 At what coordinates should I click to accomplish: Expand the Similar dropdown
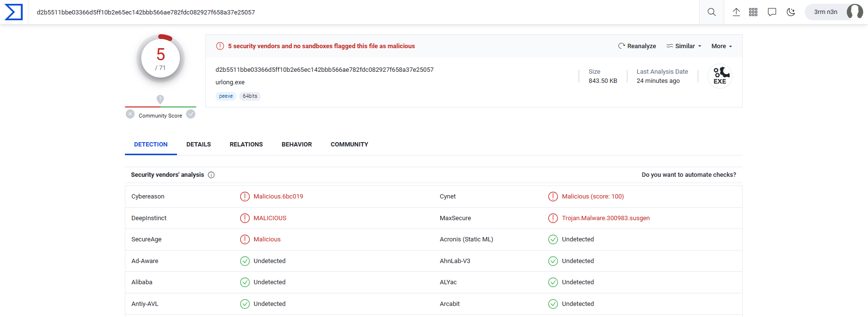pyautogui.click(x=684, y=46)
